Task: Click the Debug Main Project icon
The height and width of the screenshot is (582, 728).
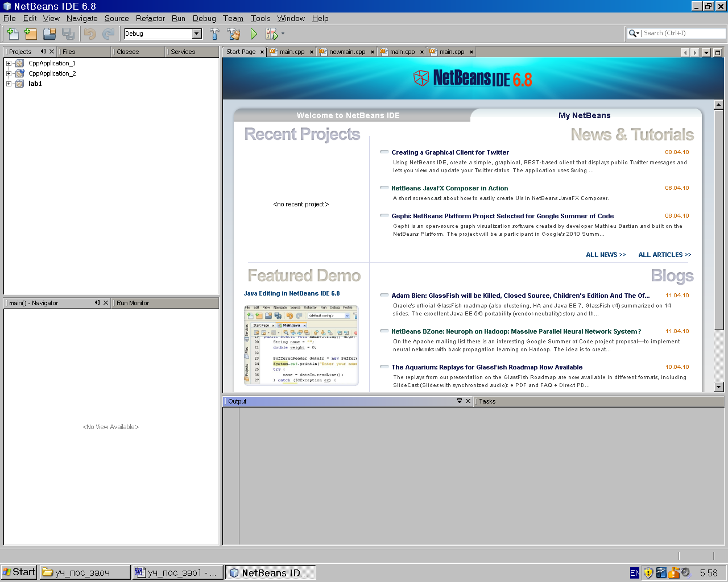Action: [272, 34]
